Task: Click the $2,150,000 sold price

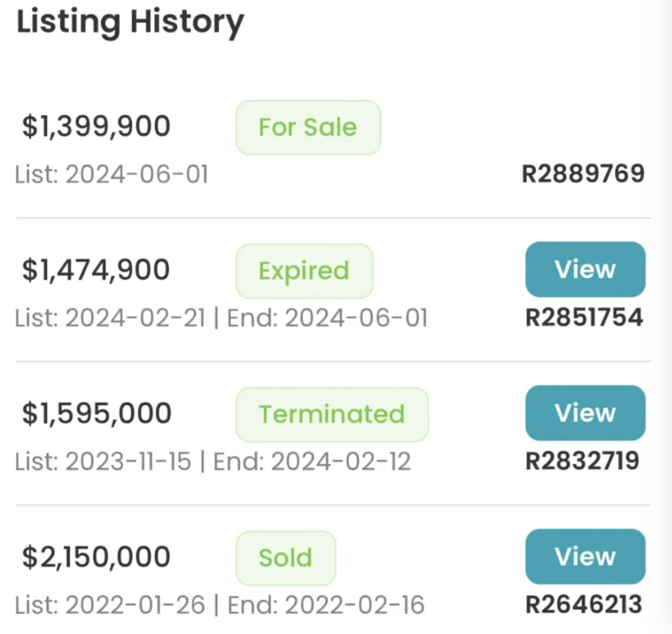Action: tap(96, 556)
